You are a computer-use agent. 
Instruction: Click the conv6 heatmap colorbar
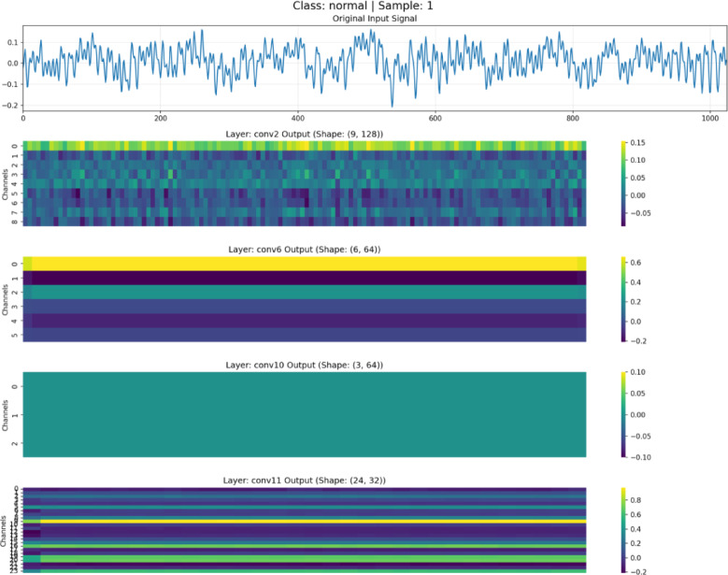tap(623, 299)
